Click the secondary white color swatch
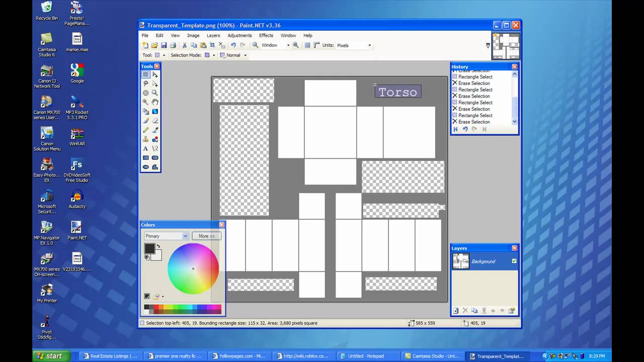This screenshot has width=644, height=362. (x=157, y=256)
